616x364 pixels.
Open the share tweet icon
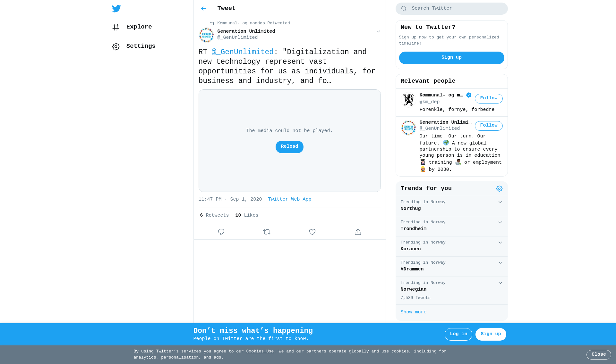358,232
